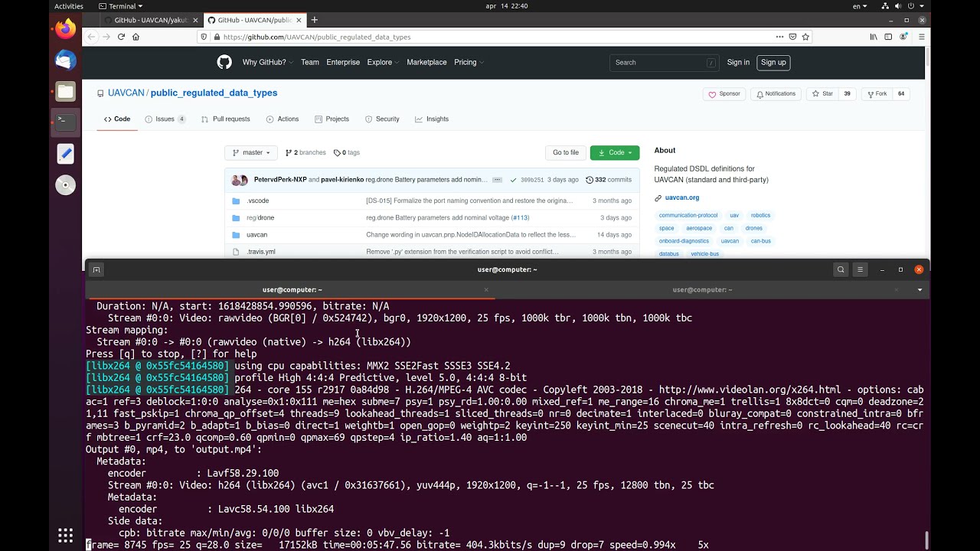The image size is (980, 551).
Task: Open the text editor dock icon
Action: coord(65,154)
